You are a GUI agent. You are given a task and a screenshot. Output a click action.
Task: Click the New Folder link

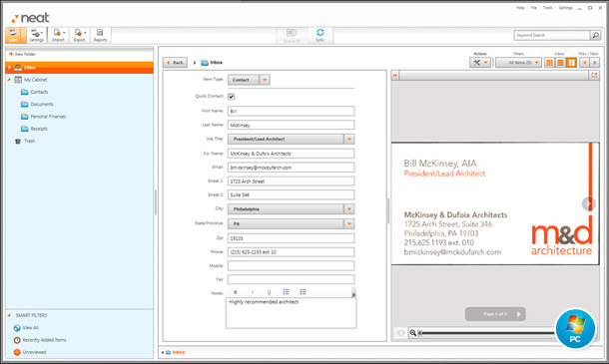point(22,54)
